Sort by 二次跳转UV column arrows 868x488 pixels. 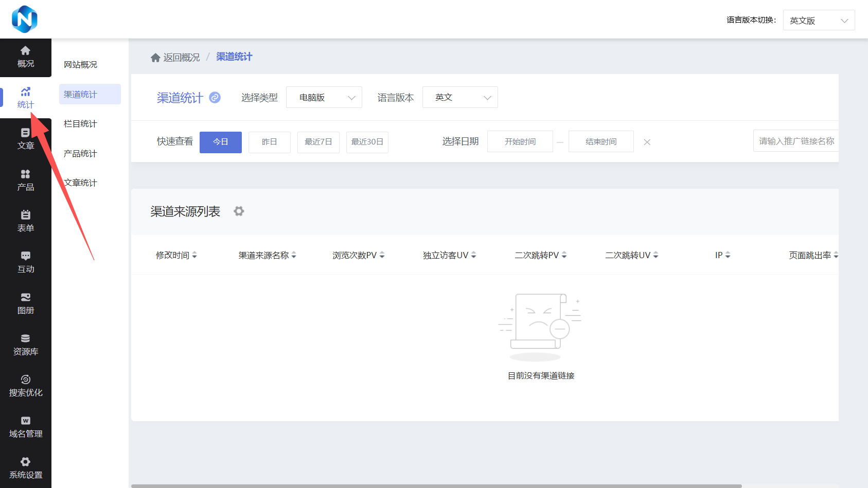tap(656, 255)
